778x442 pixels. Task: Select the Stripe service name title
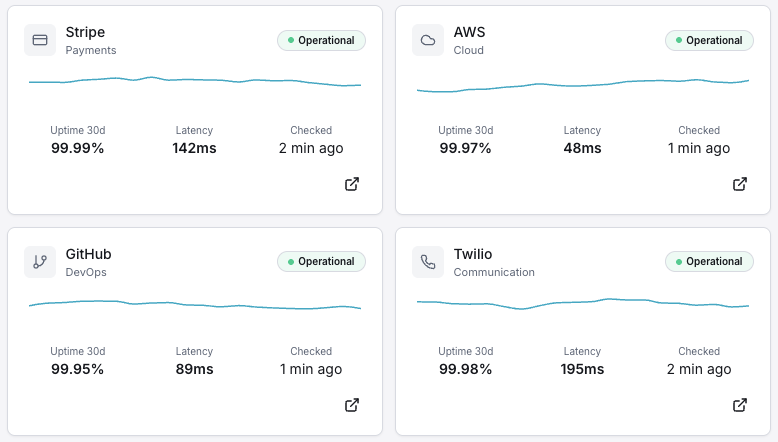(x=85, y=32)
